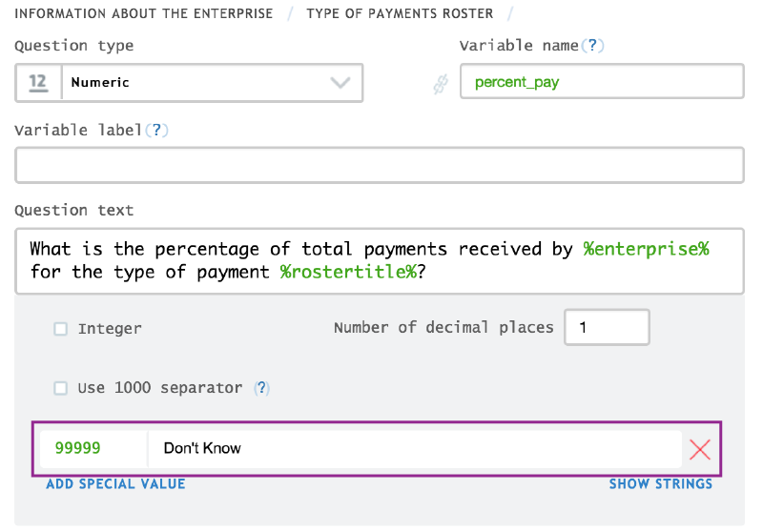
Task: Click Add Special Value link
Action: click(115, 484)
